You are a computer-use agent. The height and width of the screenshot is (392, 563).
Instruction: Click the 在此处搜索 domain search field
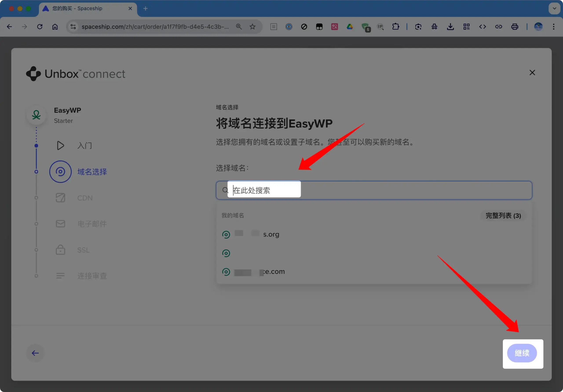tap(374, 190)
